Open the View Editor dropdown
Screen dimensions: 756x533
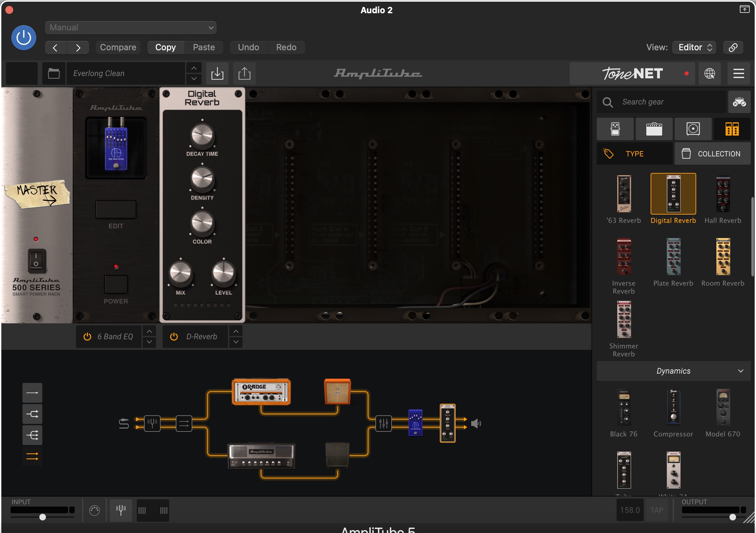pyautogui.click(x=694, y=48)
